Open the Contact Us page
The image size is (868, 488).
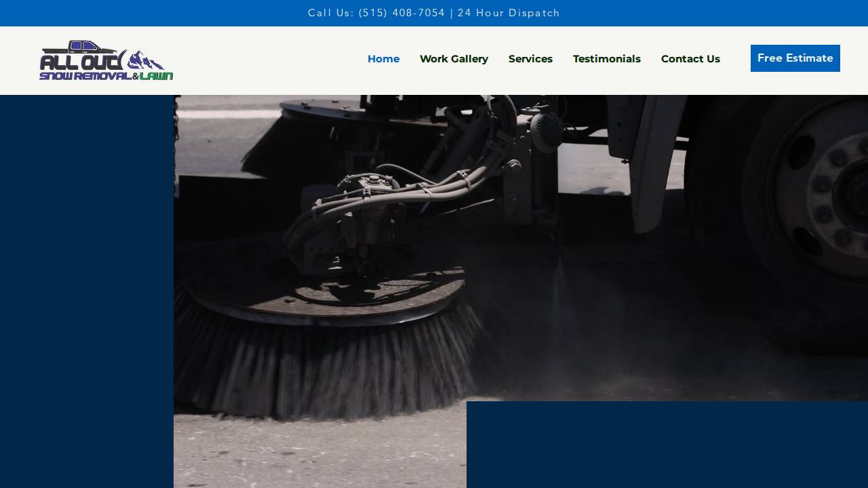click(690, 59)
